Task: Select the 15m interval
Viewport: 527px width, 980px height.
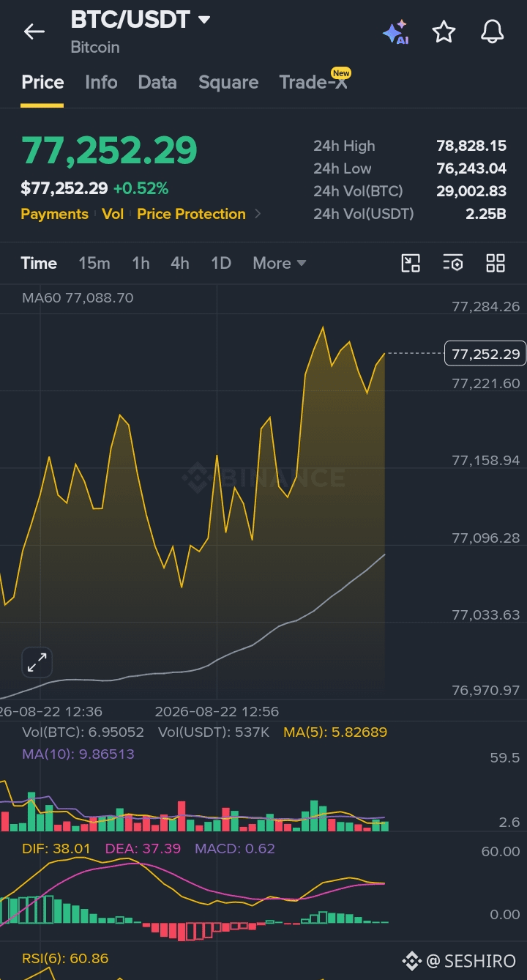Action: click(94, 263)
